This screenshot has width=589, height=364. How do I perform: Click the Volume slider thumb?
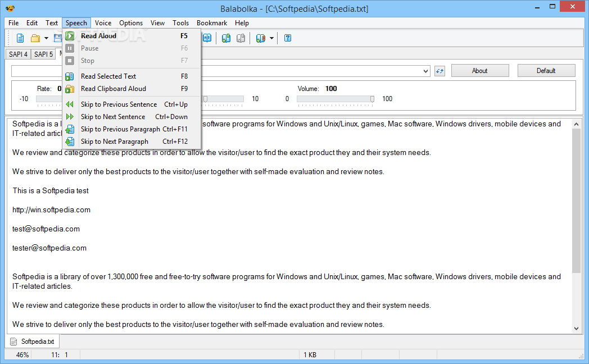pyautogui.click(x=372, y=99)
